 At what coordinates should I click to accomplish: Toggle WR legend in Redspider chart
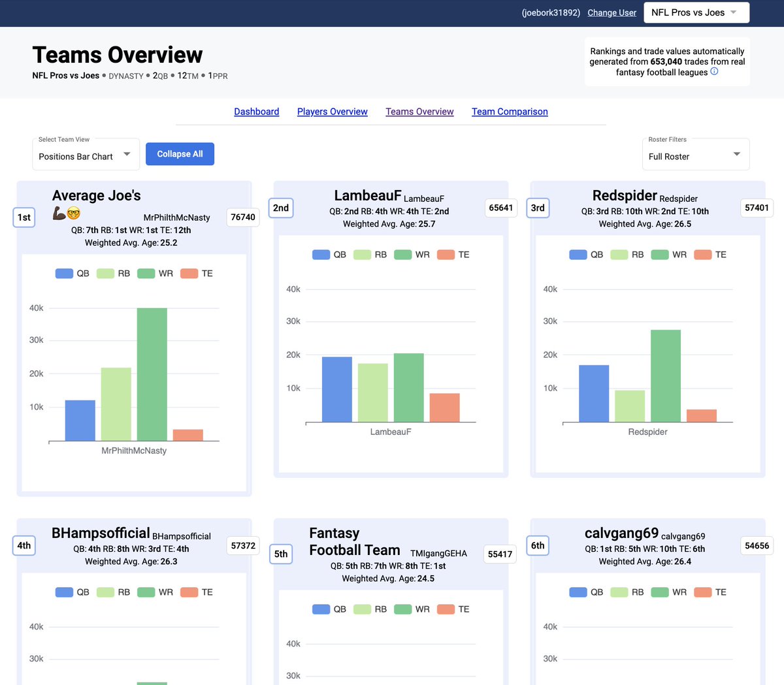pos(669,255)
